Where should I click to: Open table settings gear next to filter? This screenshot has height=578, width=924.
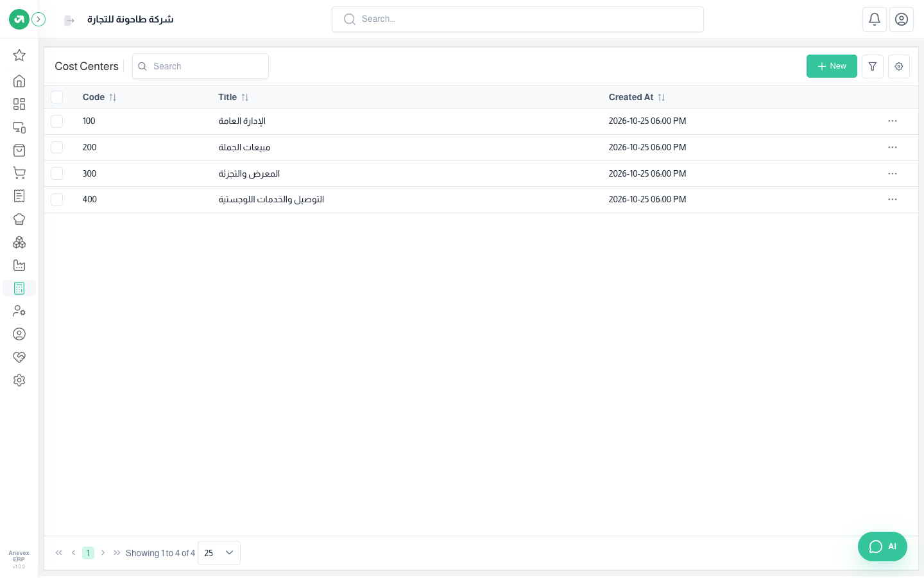pyautogui.click(x=899, y=66)
